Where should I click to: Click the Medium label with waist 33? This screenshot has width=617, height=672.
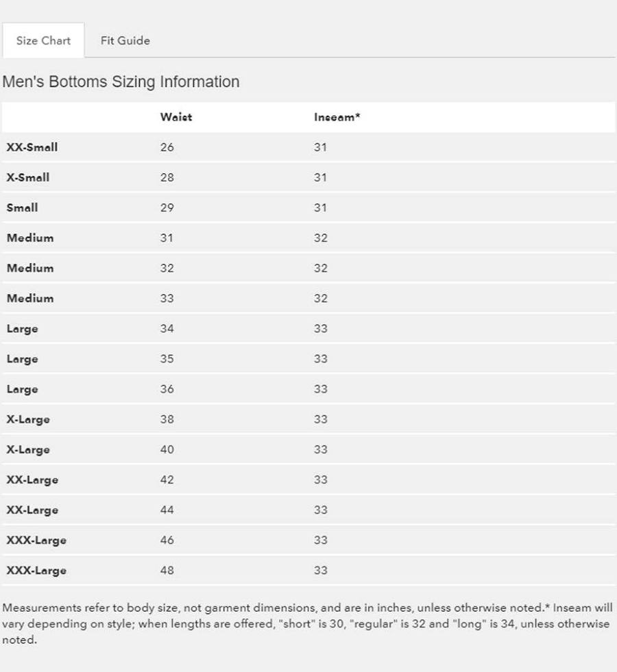tap(30, 298)
